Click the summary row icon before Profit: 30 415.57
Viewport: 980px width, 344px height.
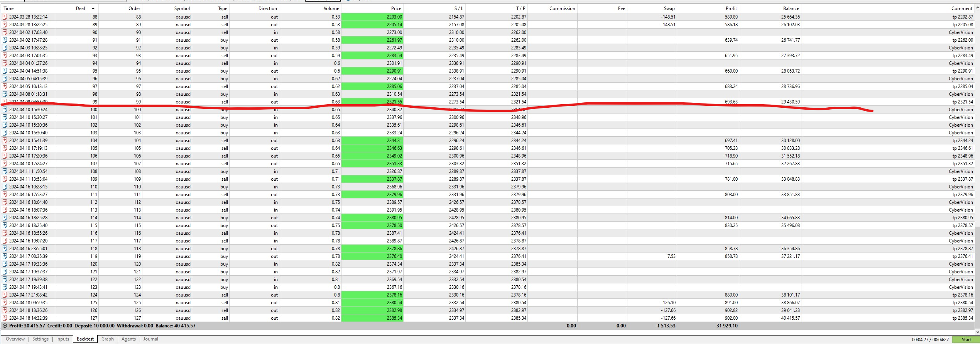5,326
